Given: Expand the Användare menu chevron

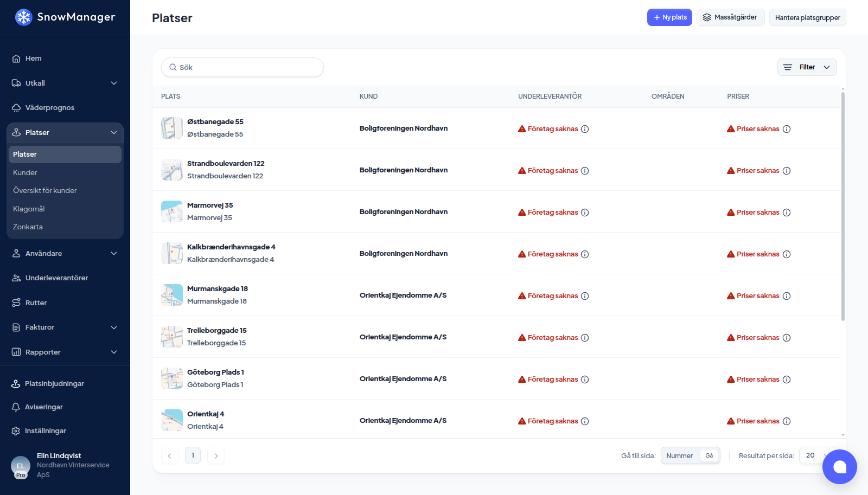Looking at the screenshot, I should point(114,253).
